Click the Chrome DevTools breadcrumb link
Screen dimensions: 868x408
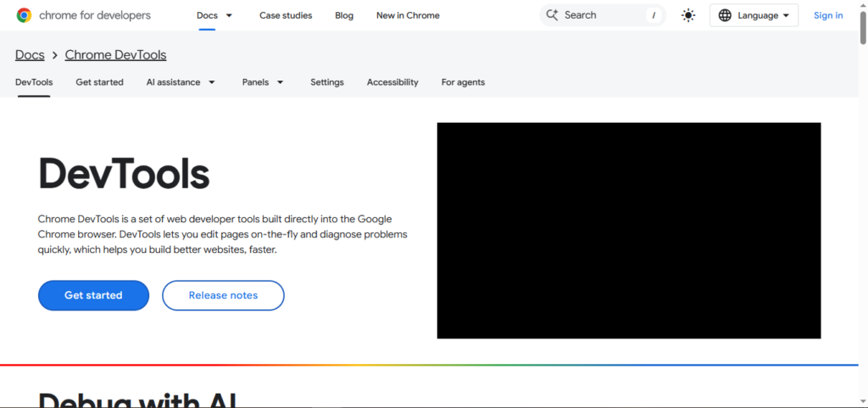click(x=115, y=55)
